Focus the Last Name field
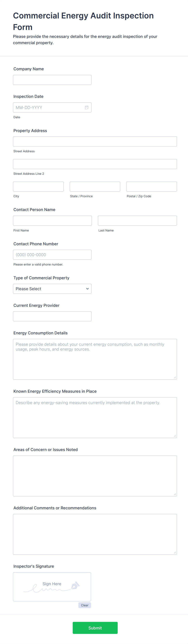The image size is (188, 644). (x=137, y=221)
